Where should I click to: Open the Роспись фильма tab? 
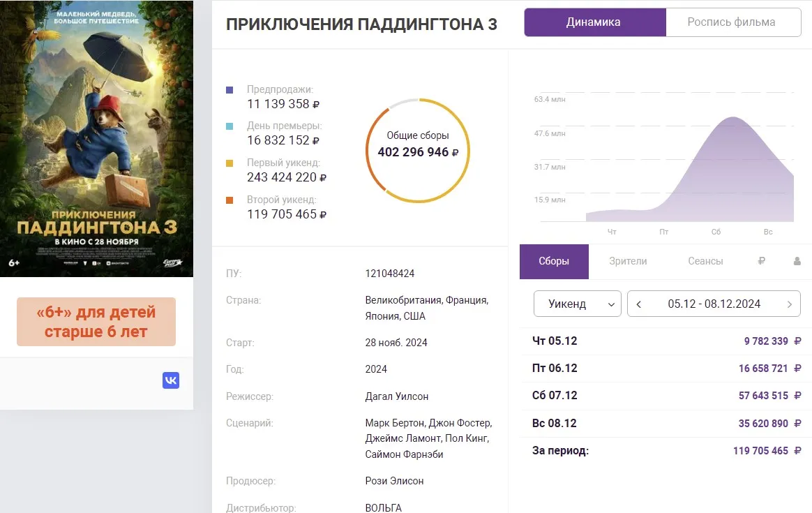pyautogui.click(x=732, y=22)
